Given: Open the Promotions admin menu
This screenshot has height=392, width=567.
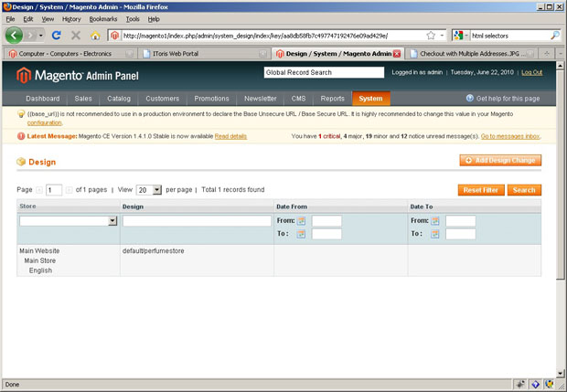Looking at the screenshot, I should (x=211, y=99).
